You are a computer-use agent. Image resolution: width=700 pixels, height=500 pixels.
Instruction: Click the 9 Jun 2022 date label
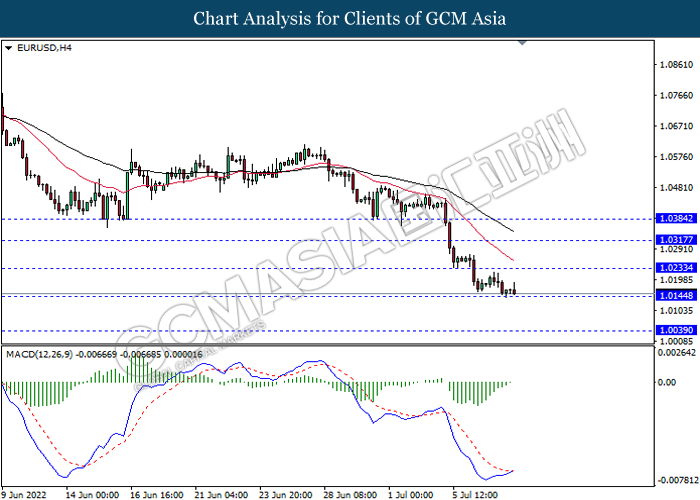click(24, 495)
